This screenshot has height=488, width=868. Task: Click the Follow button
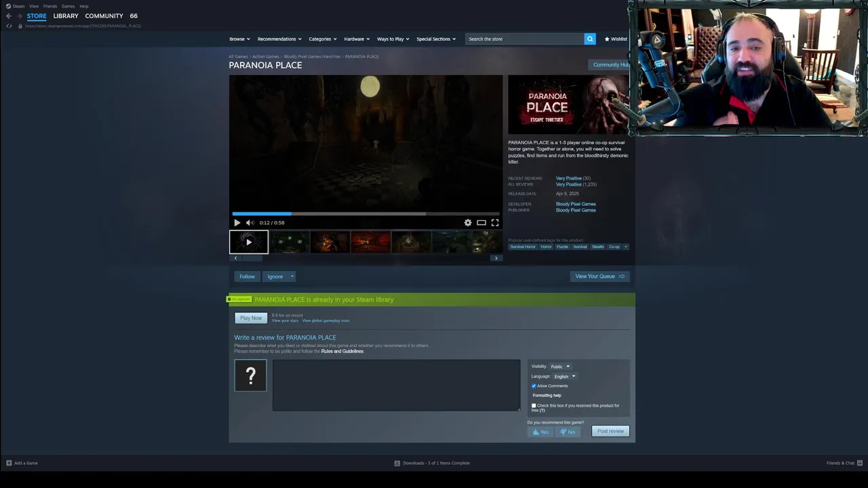pos(247,277)
